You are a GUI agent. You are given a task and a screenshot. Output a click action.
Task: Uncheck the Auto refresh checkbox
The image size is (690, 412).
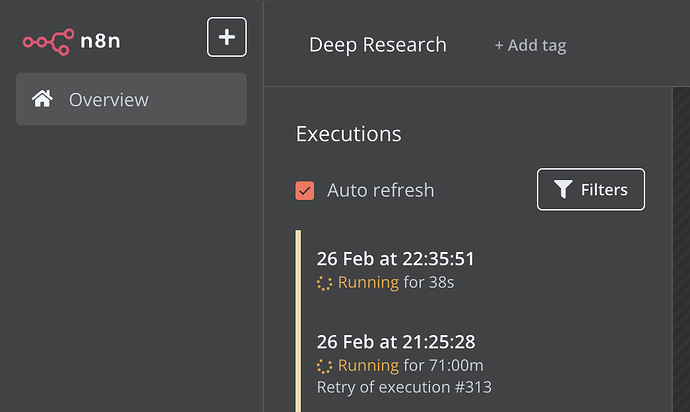point(305,190)
